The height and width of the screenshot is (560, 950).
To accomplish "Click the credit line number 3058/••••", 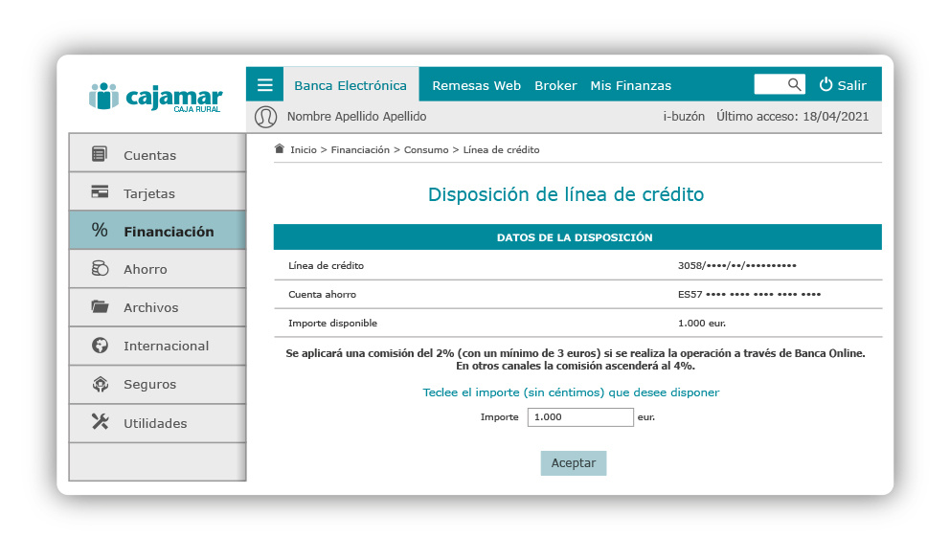I will pos(736,265).
